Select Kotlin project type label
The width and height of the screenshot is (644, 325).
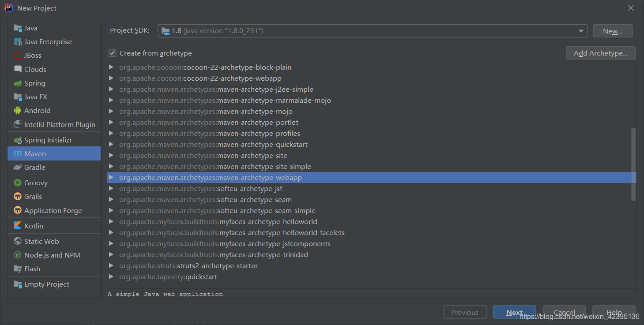tap(34, 226)
